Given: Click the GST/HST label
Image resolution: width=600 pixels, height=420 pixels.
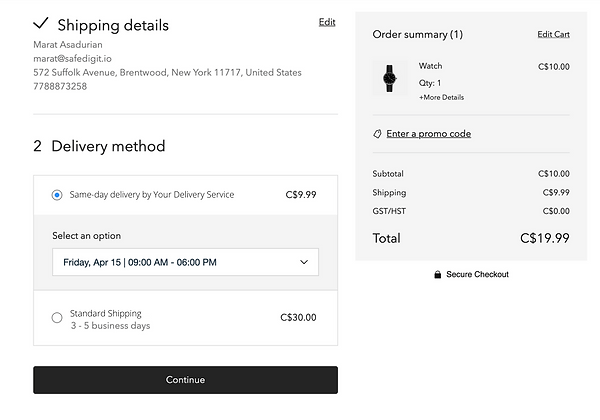Looking at the screenshot, I should click(x=389, y=211).
